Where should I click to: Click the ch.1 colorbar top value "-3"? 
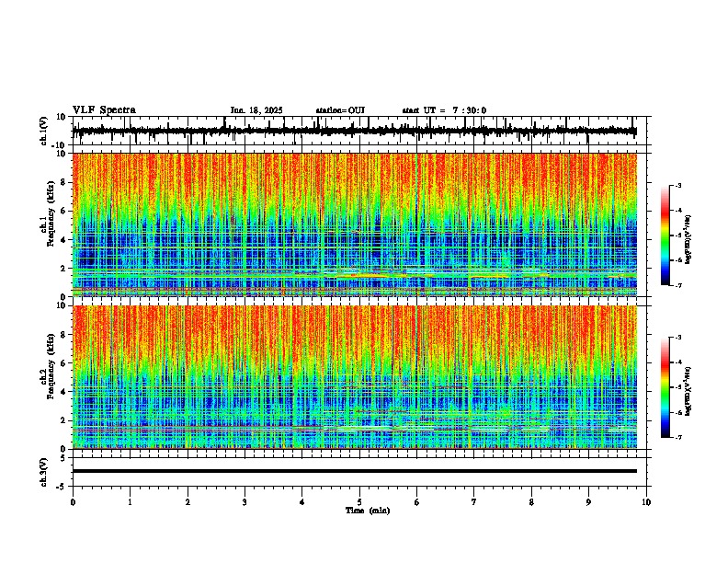[x=678, y=185]
